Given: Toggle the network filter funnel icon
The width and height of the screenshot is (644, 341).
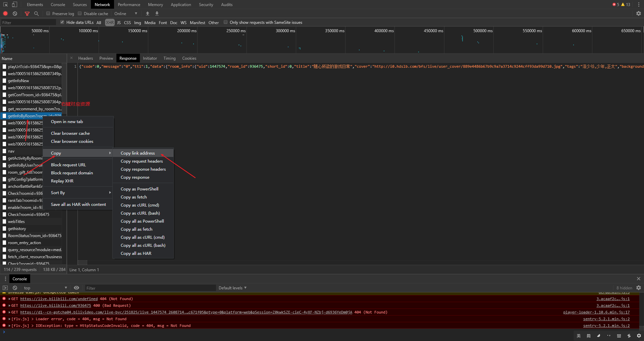Looking at the screenshot, I should (x=27, y=13).
